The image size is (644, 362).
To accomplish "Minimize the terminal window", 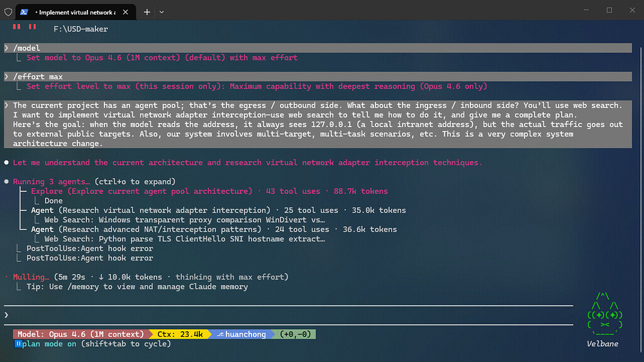I will 587,10.
